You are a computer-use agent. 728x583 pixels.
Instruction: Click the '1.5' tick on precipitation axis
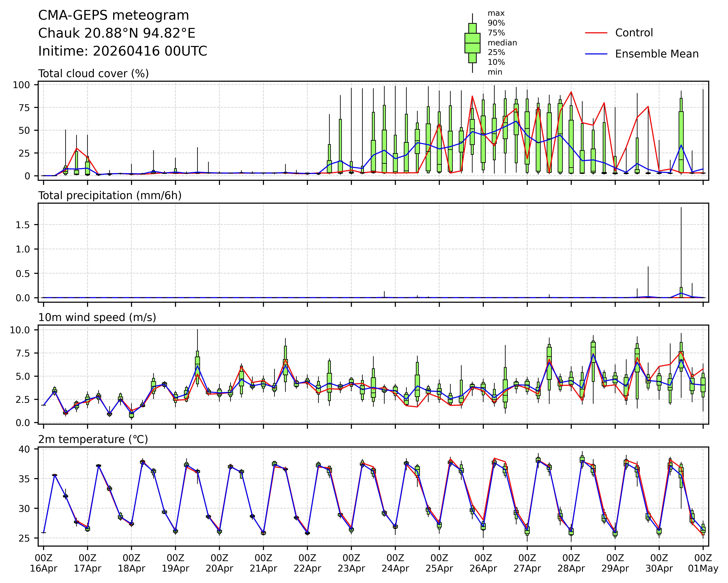[x=23, y=225]
